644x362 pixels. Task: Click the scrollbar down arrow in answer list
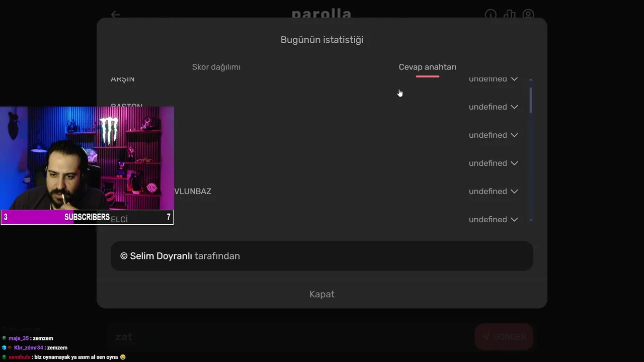tap(531, 220)
